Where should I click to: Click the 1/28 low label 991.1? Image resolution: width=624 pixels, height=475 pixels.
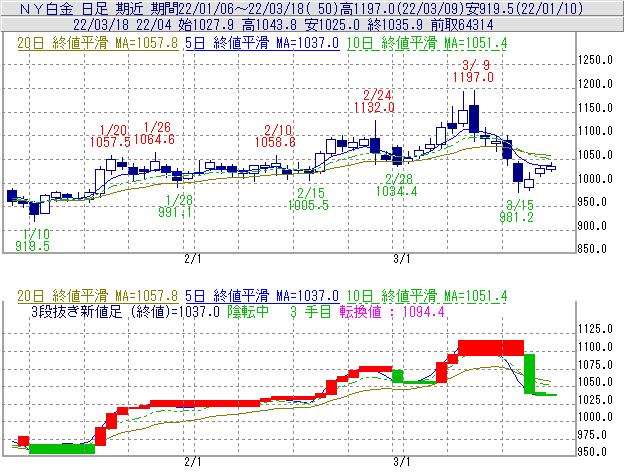coord(175,212)
